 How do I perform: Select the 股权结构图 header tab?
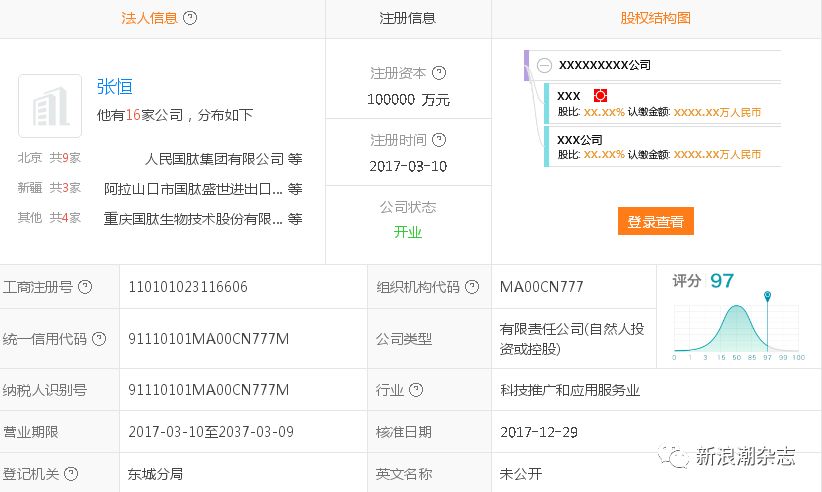pyautogui.click(x=656, y=18)
